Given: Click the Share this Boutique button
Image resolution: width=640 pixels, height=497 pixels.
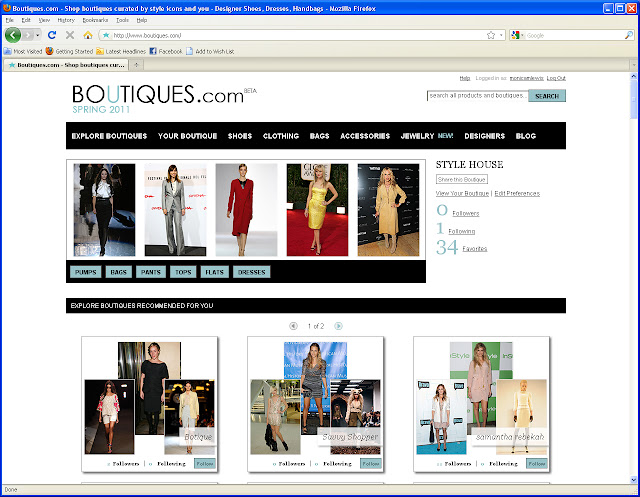Looking at the screenshot, I should [462, 180].
